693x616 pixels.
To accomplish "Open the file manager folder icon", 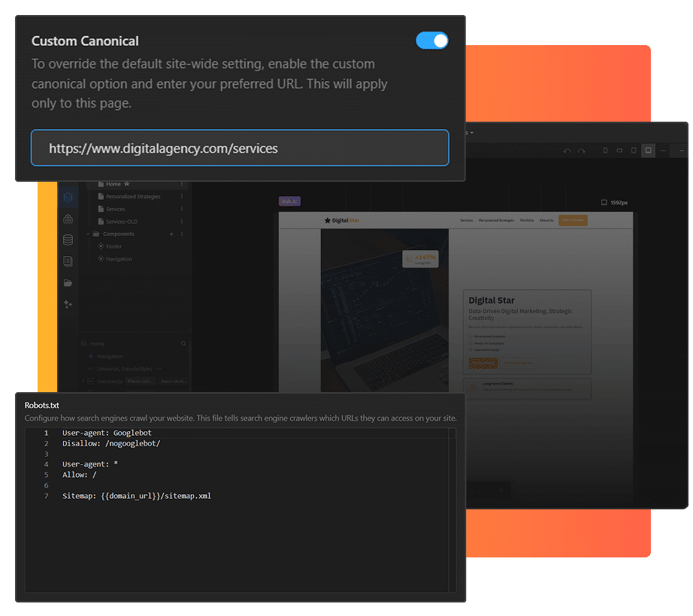I will (x=68, y=283).
